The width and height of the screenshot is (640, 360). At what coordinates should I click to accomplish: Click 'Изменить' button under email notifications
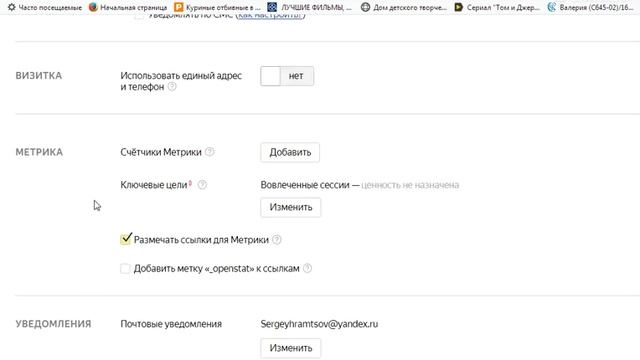pyautogui.click(x=291, y=348)
